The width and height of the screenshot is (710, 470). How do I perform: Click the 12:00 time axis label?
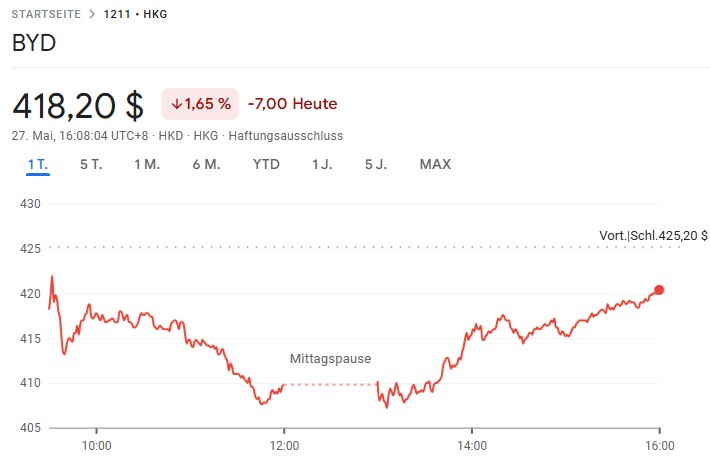tap(284, 446)
